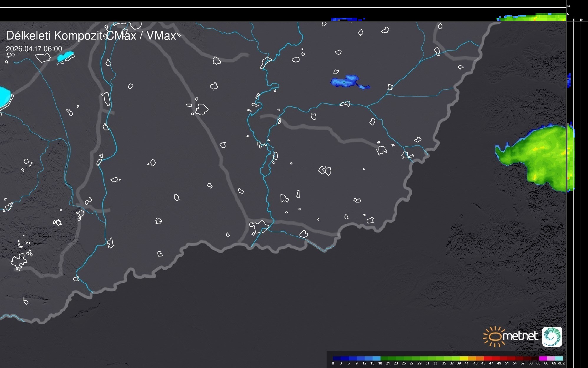Click the metnet wordmark text
Image resolution: width=588 pixels, height=368 pixels.
[x=520, y=336]
